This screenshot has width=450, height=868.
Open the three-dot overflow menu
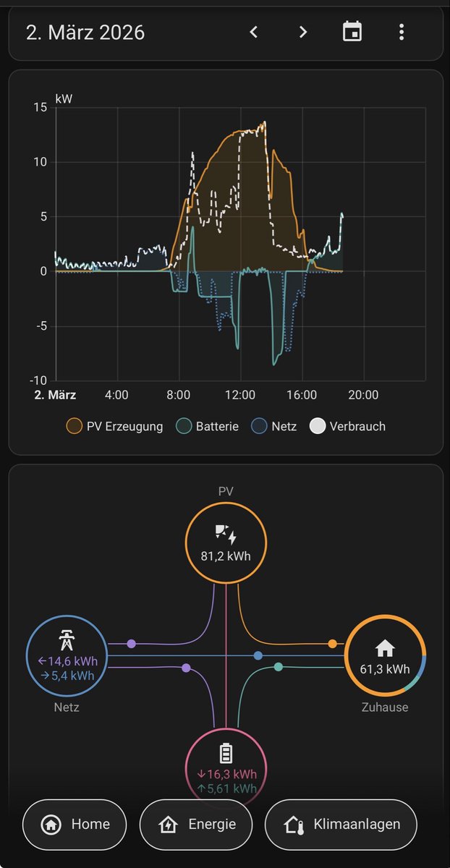coord(402,32)
